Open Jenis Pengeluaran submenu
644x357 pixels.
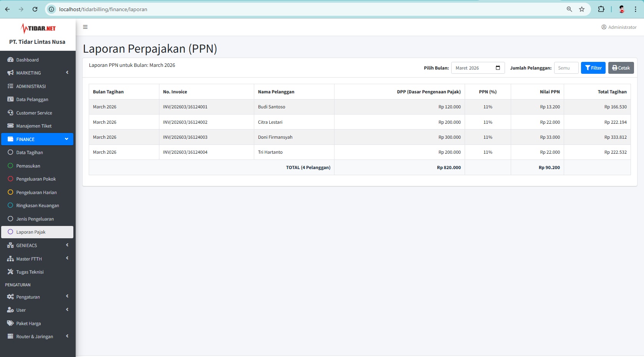(x=37, y=219)
